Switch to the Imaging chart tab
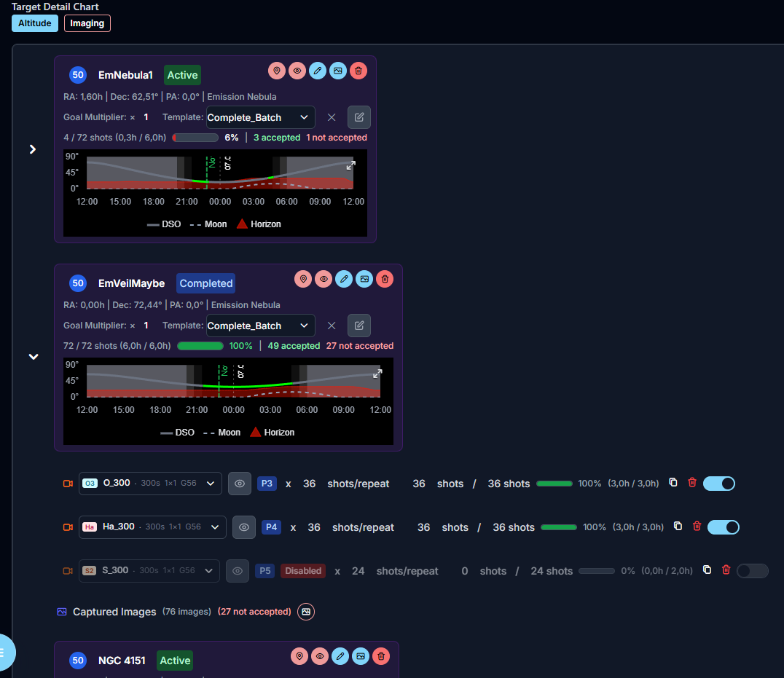784x678 pixels. coord(87,23)
